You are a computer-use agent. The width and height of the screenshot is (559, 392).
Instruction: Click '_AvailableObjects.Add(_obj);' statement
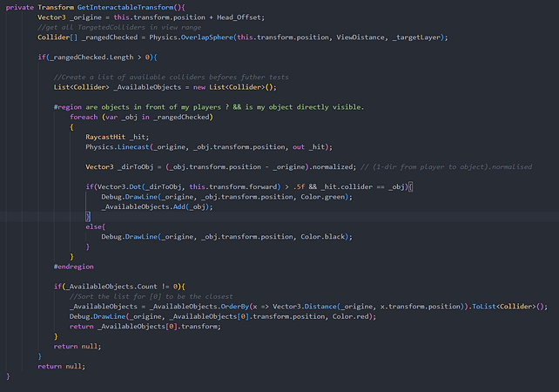click(158, 207)
